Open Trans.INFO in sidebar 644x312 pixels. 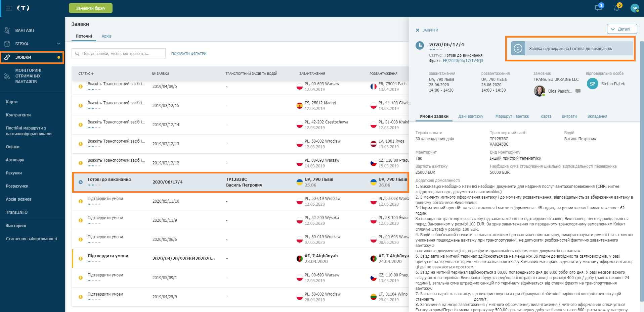point(17,212)
